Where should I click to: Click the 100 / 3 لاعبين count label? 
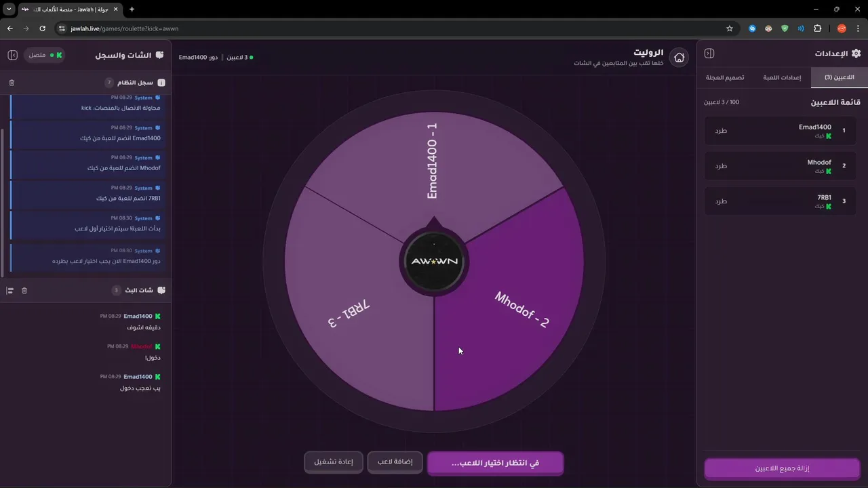(722, 102)
